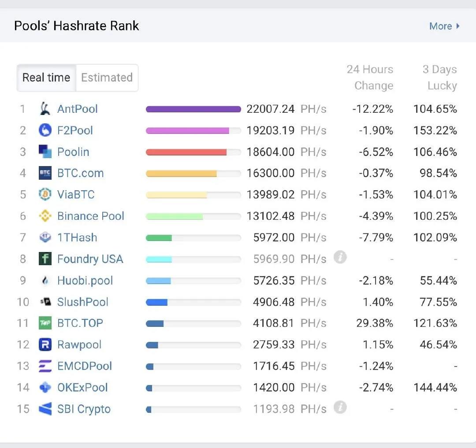
Task: Switch to the Estimated tab
Action: click(x=107, y=78)
